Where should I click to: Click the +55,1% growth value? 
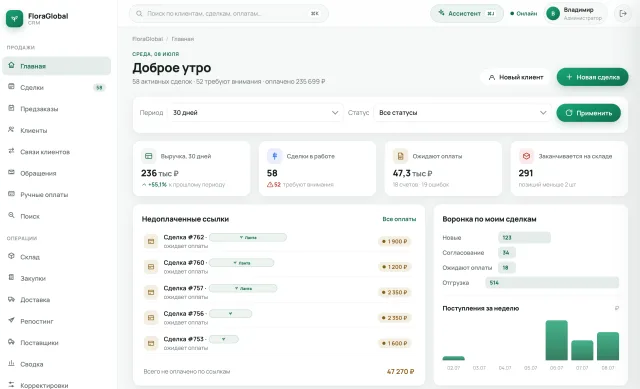point(157,184)
